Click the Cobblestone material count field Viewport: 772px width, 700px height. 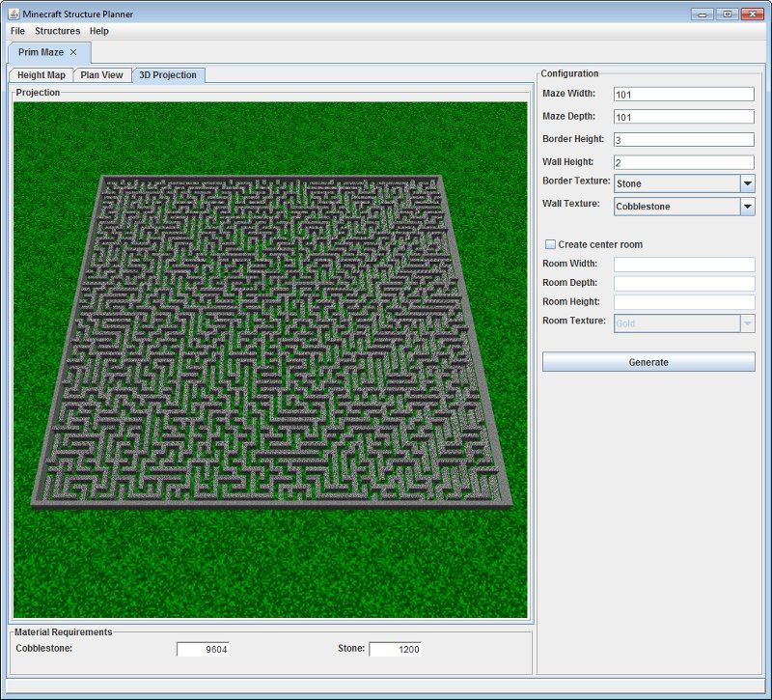203,650
